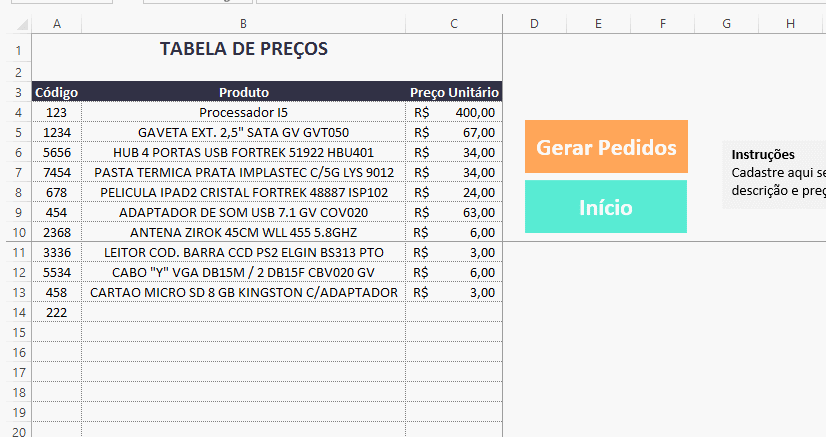Select column A header
The width and height of the screenshot is (826, 437).
click(56, 23)
